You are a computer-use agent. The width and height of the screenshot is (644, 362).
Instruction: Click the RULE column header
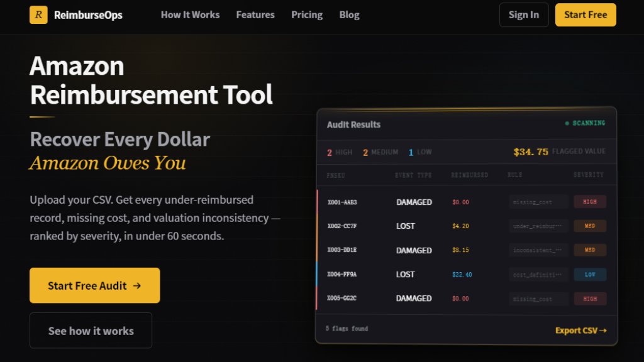click(514, 175)
